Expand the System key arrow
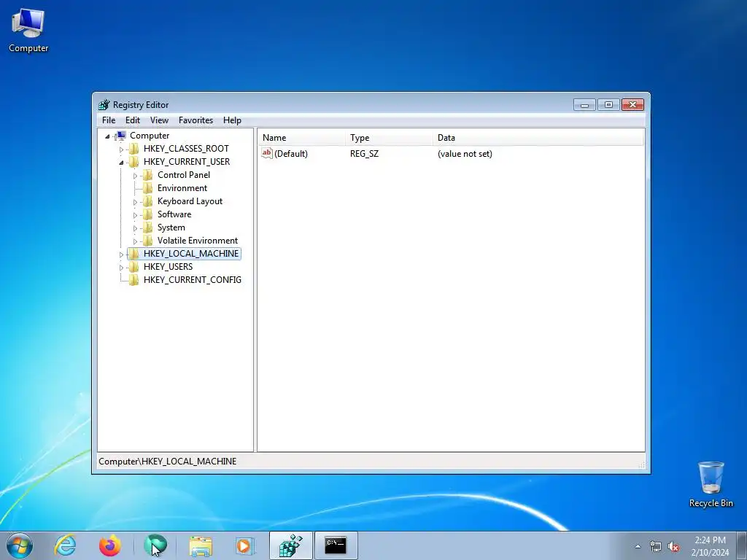This screenshot has height=560, width=747. pyautogui.click(x=135, y=228)
